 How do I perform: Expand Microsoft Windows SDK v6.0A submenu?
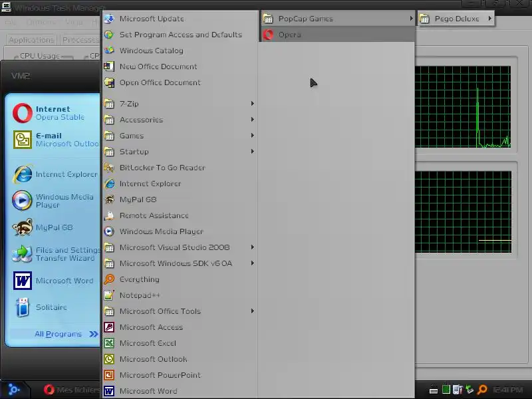[x=180, y=263]
